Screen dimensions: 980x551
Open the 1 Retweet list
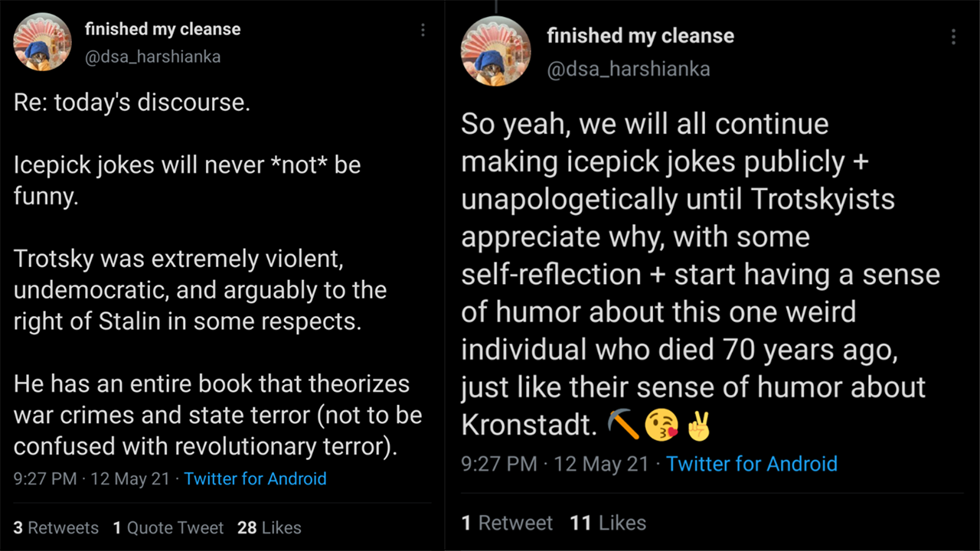click(x=506, y=523)
